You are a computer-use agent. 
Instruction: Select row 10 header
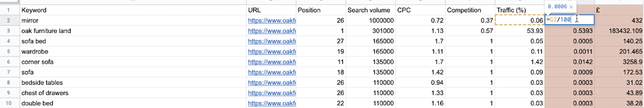(9, 103)
